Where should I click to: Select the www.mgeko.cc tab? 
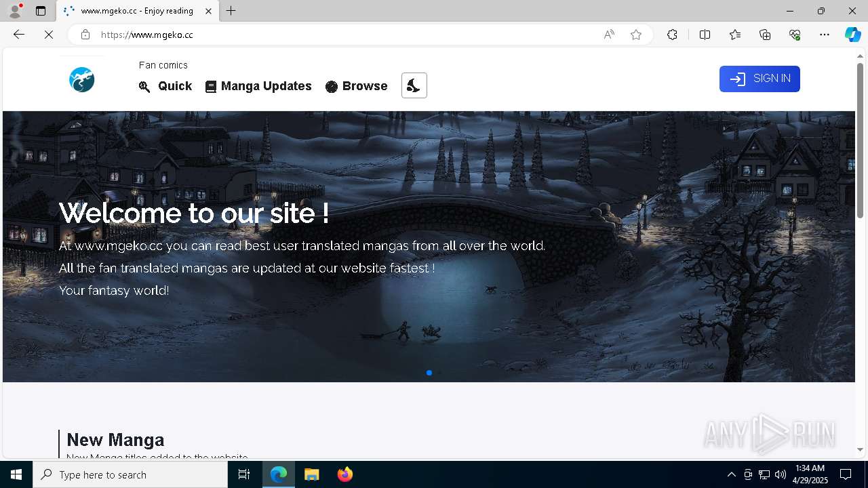pos(138,11)
